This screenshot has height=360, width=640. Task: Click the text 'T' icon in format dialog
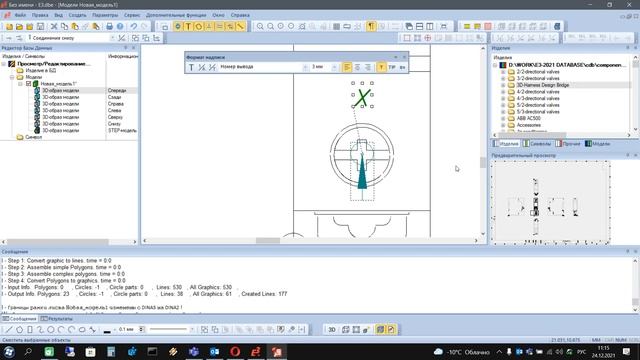(x=191, y=67)
